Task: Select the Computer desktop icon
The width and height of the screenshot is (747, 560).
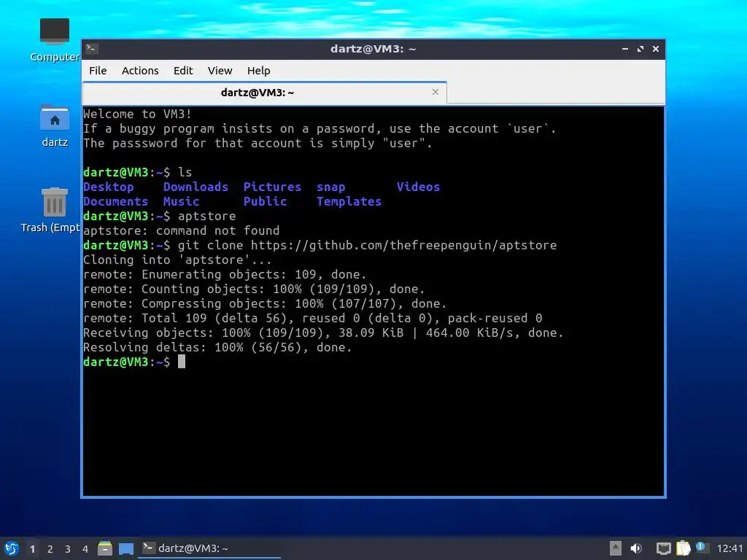Action: 54,40
